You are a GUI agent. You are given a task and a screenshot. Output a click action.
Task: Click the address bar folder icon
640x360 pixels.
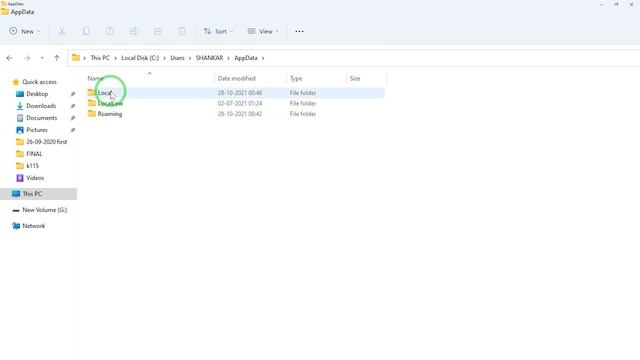click(76, 58)
